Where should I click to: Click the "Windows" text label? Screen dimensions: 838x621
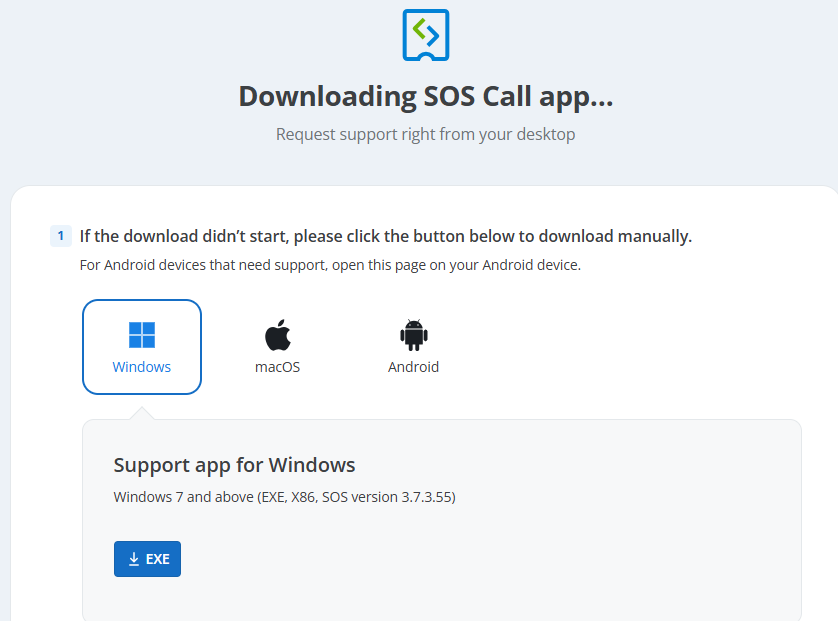[142, 367]
